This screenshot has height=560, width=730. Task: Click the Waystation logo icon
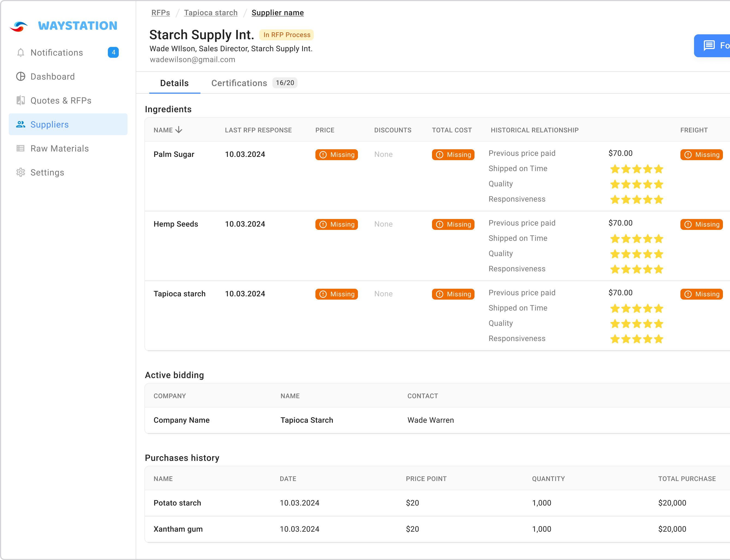coord(19,26)
